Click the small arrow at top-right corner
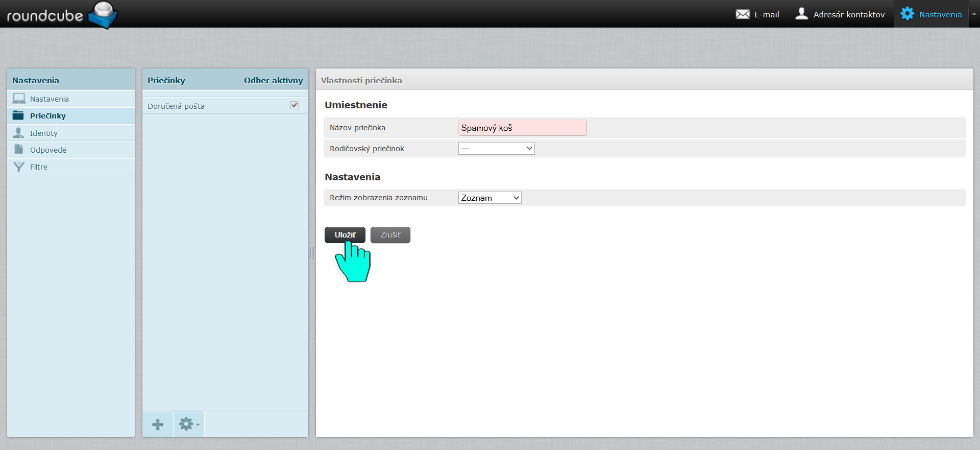Image resolution: width=980 pixels, height=450 pixels. click(974, 14)
